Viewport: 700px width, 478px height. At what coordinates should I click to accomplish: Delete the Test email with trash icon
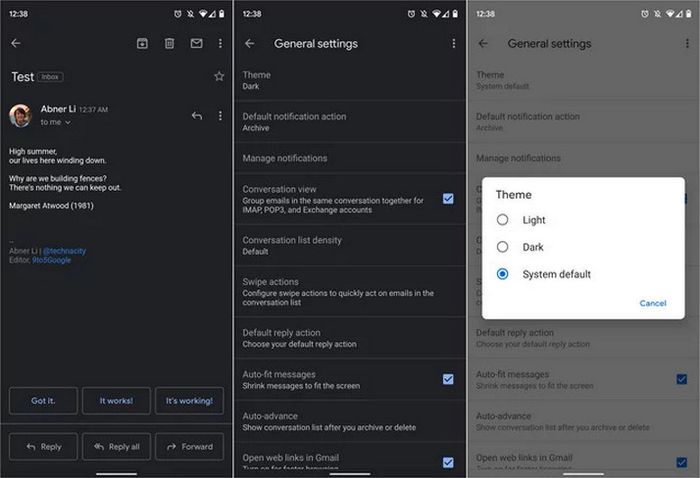tap(169, 43)
